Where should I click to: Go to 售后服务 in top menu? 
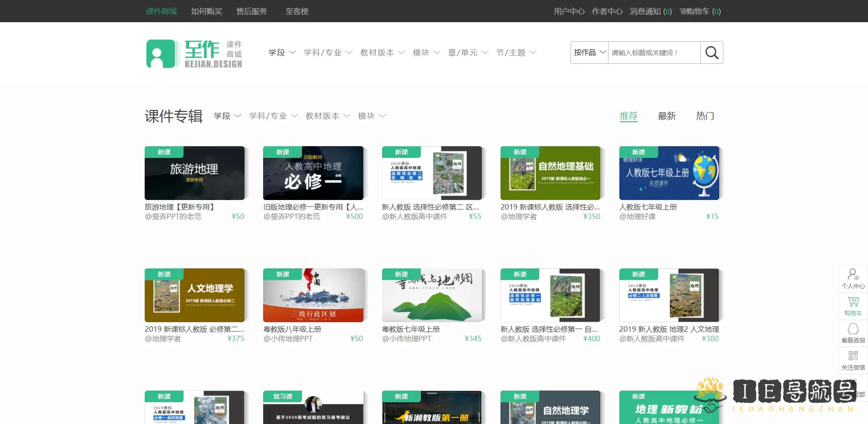[x=251, y=11]
